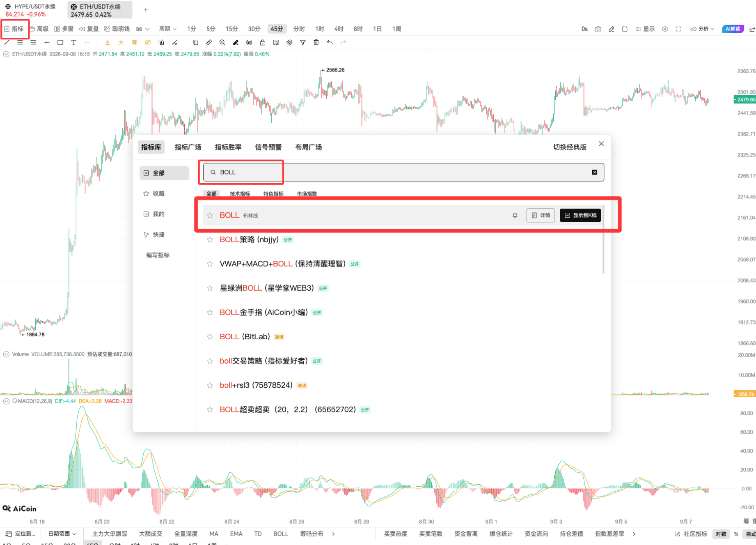Expand more tabs after 指数基差率
The image size is (756, 545).
(634, 534)
